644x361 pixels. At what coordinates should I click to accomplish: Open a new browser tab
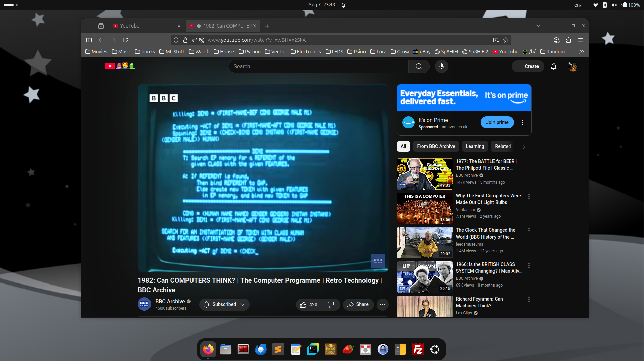[267, 26]
